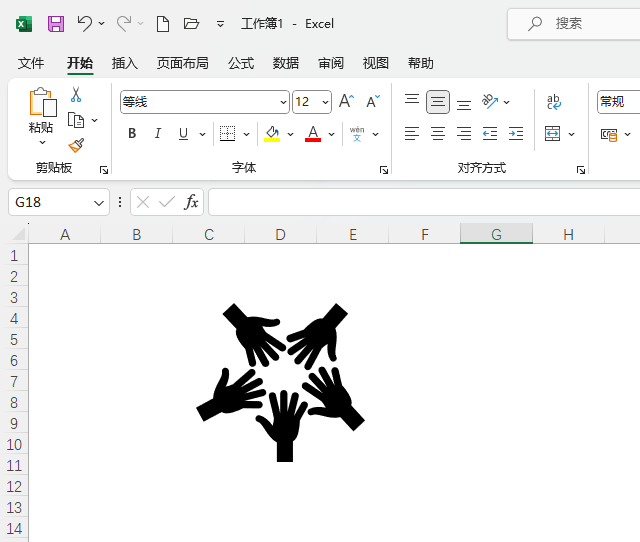This screenshot has height=542, width=640.
Task: Click Increase Indent icon
Action: [516, 133]
